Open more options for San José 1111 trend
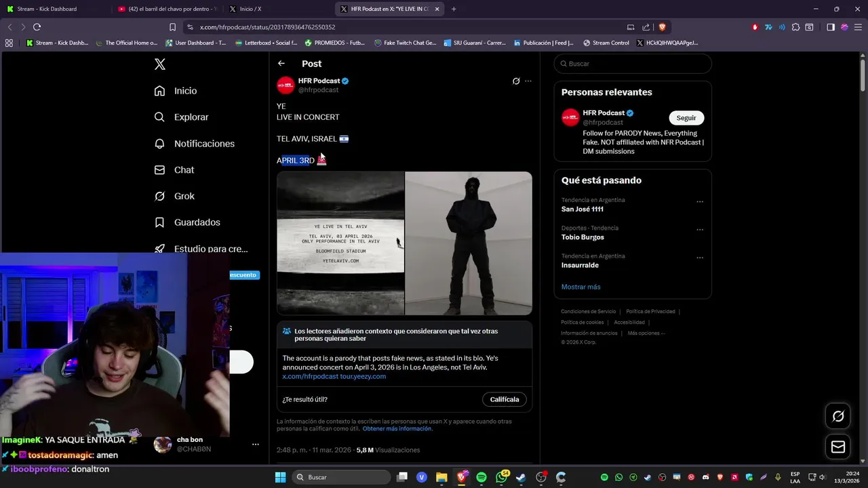The height and width of the screenshot is (488, 868). pos(700,201)
